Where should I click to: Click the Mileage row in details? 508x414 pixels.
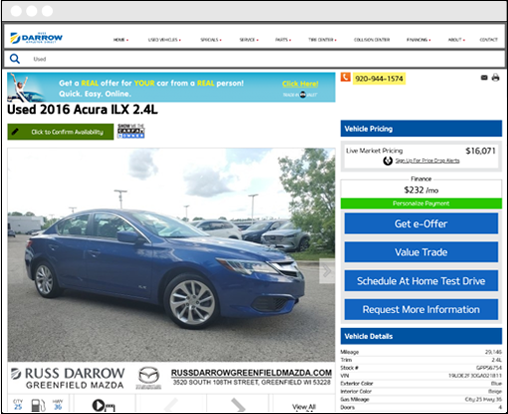[421, 352]
